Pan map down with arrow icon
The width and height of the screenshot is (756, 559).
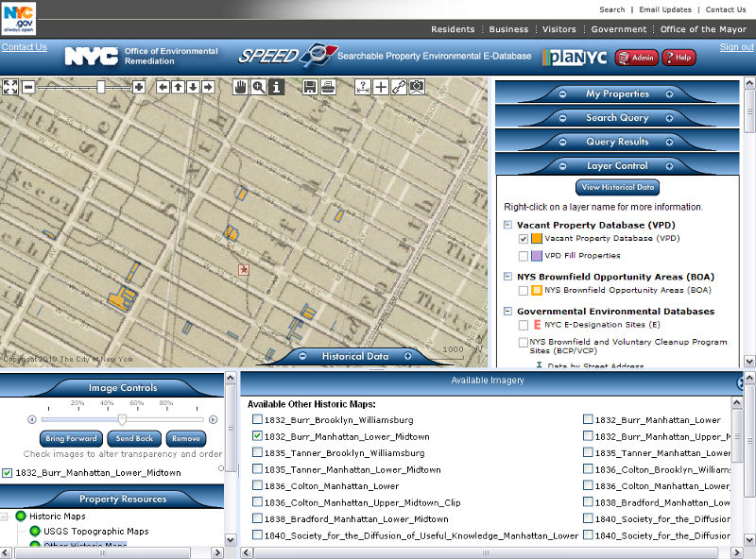pyautogui.click(x=193, y=87)
